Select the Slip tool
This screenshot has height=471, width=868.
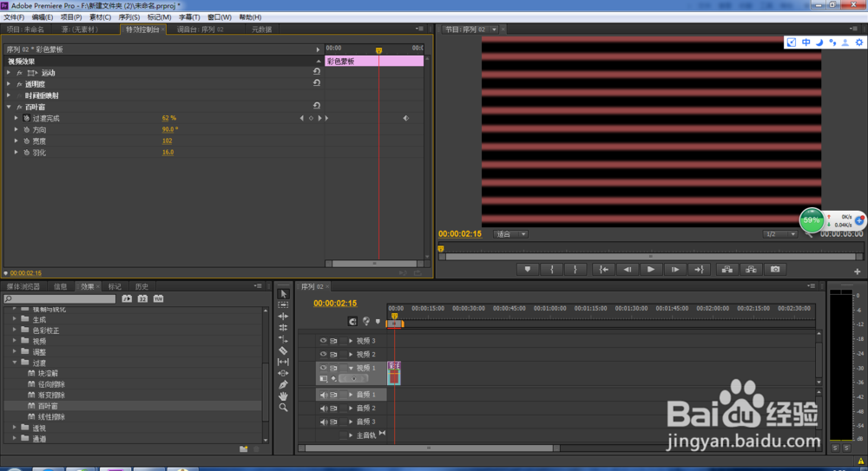tap(284, 362)
